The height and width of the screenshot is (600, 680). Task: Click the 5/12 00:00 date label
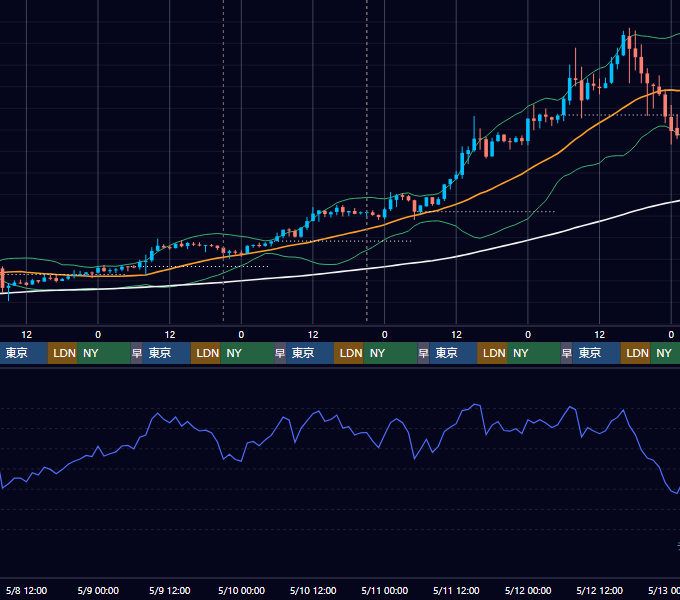[528, 590]
